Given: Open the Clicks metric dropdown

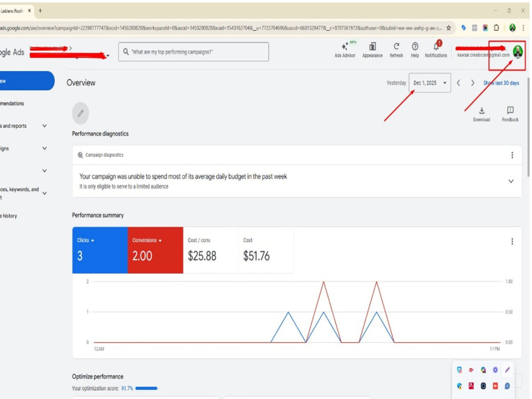Looking at the screenshot, I should [86, 240].
